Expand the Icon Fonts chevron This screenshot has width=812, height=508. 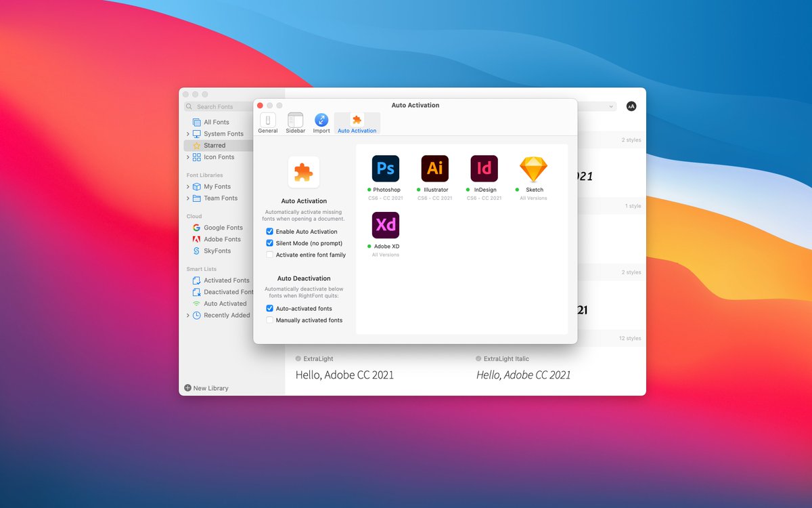pos(188,156)
